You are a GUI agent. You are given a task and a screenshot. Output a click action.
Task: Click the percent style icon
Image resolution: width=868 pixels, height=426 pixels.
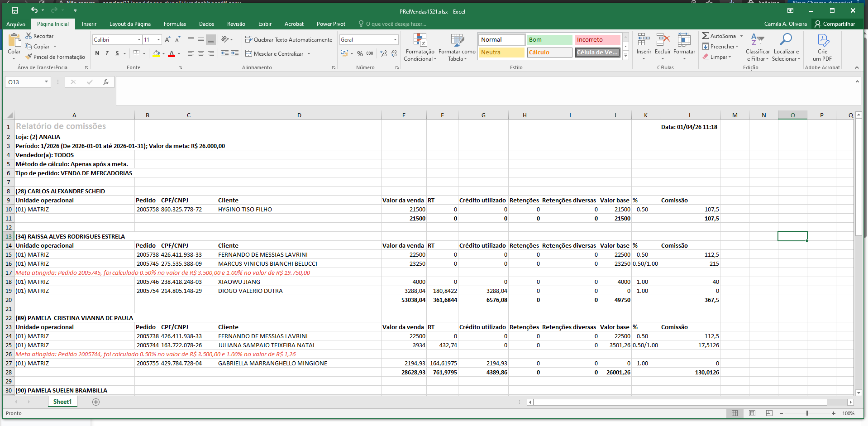coord(360,53)
